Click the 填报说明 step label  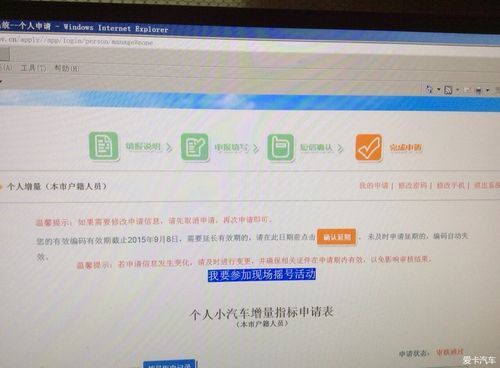(x=143, y=146)
